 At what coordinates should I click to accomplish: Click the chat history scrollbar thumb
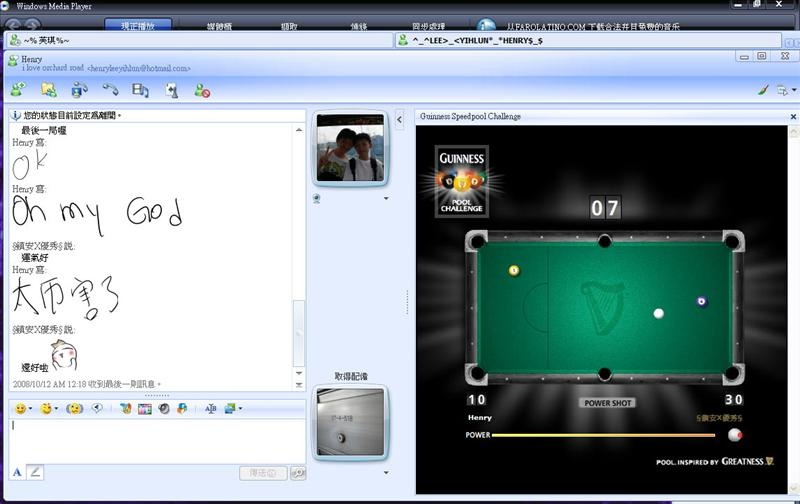click(x=298, y=332)
